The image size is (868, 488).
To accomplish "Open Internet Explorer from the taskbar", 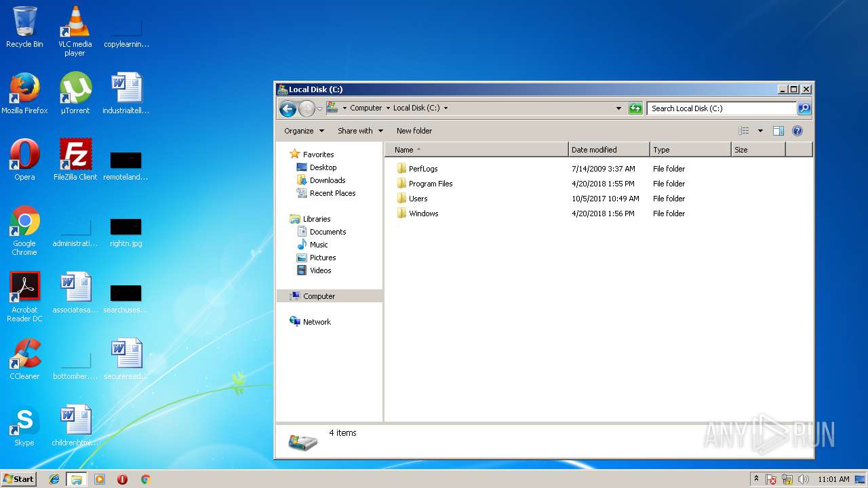I will point(54,479).
